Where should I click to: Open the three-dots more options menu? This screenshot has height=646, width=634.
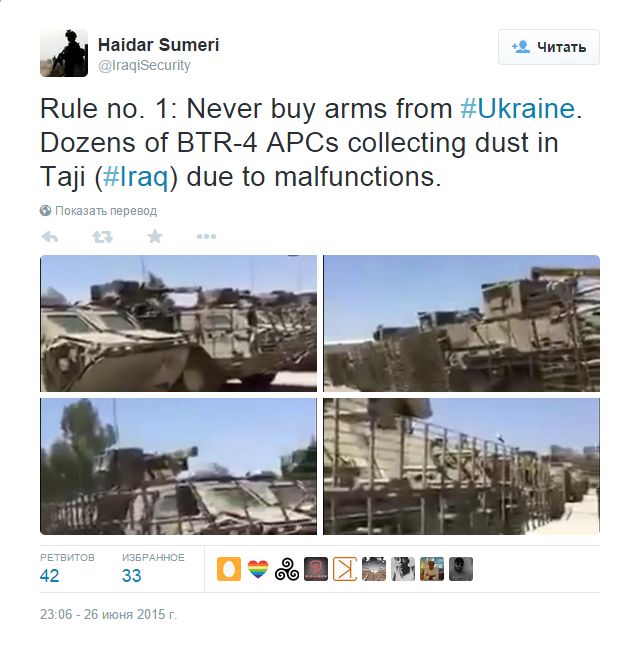point(206,236)
